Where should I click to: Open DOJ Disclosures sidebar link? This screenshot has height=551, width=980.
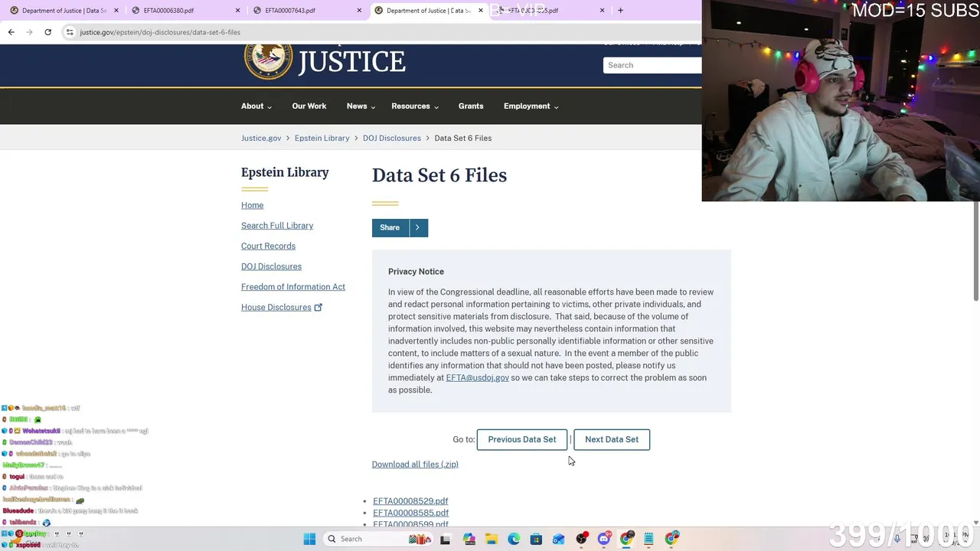click(271, 266)
